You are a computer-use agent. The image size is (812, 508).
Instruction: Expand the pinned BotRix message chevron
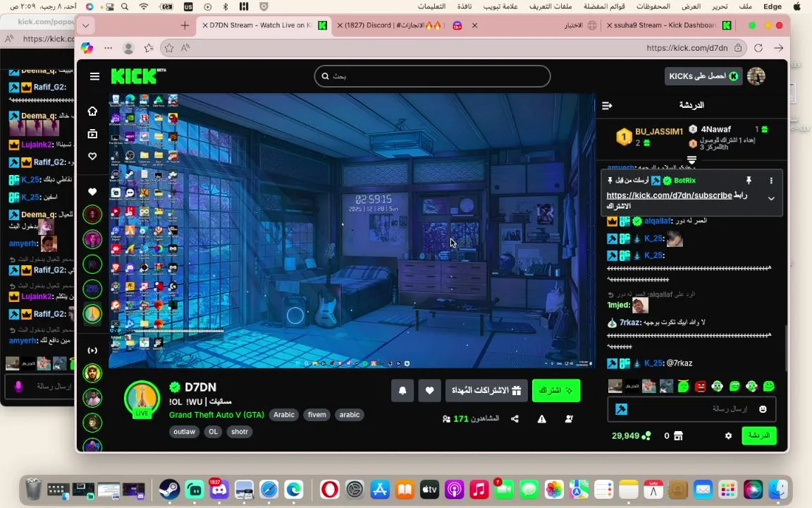tap(771, 198)
